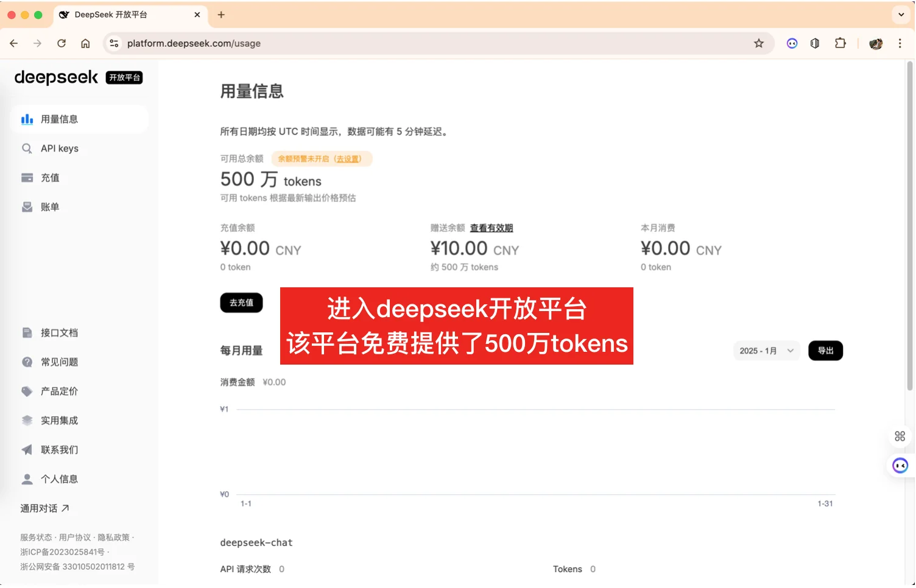Select the 用量信息 usage info sidebar item

(60, 119)
